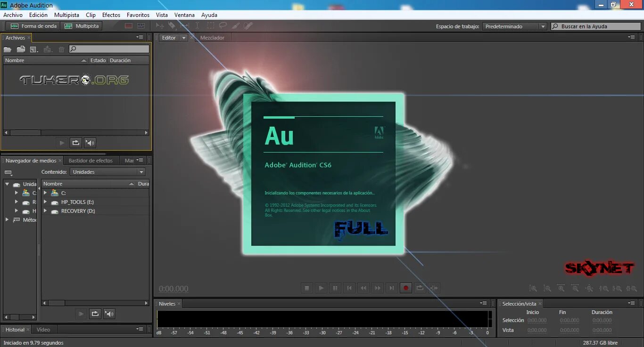The height and width of the screenshot is (347, 644).
Task: Open the Favoritos menu
Action: (x=138, y=15)
